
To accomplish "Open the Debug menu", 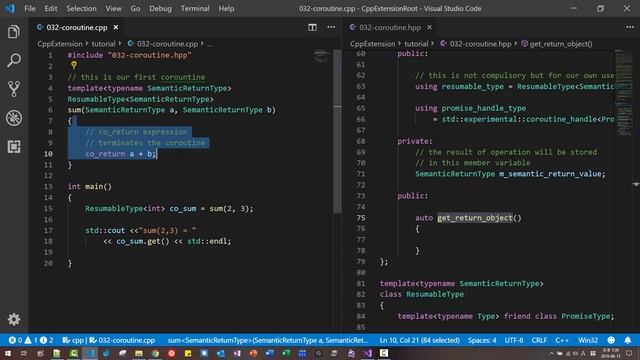I will click(x=160, y=9).
